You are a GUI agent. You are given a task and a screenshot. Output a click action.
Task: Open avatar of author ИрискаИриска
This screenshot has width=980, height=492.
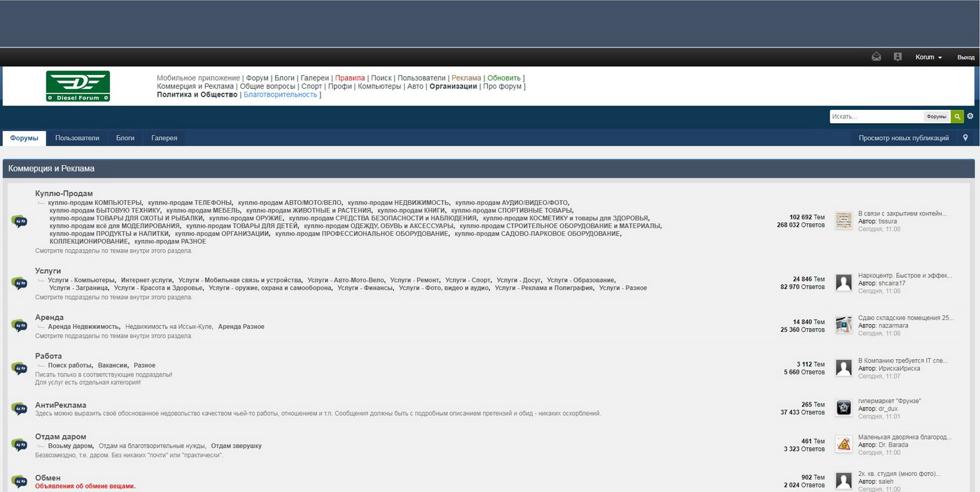pyautogui.click(x=844, y=368)
